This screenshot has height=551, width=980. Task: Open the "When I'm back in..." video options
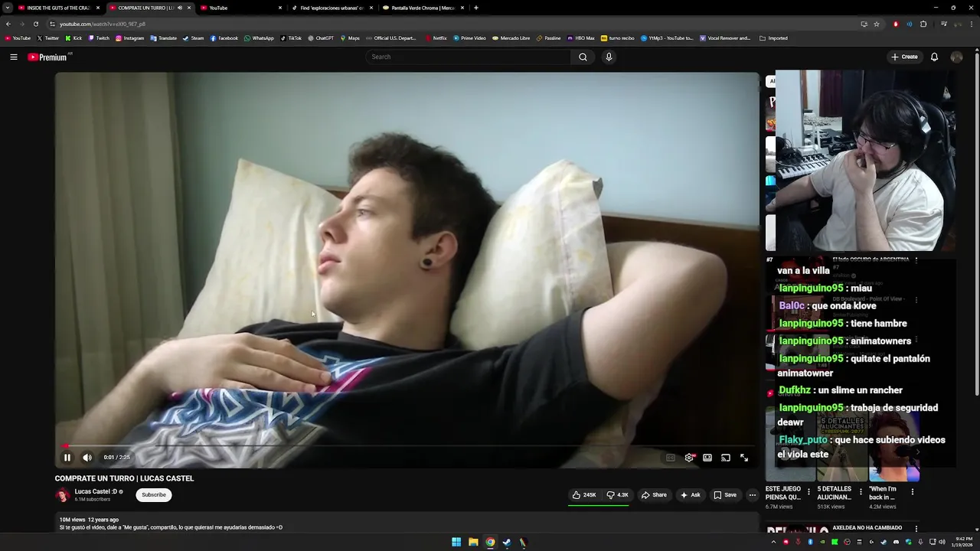point(912,492)
